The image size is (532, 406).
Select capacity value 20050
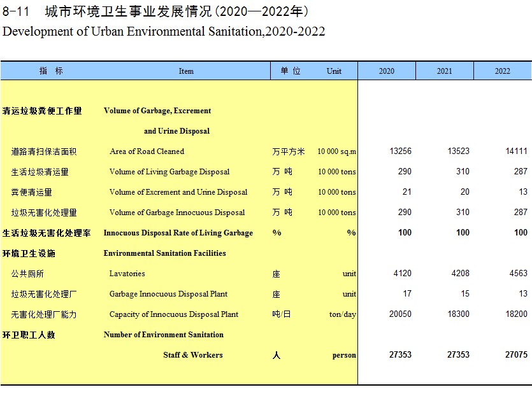pos(400,314)
